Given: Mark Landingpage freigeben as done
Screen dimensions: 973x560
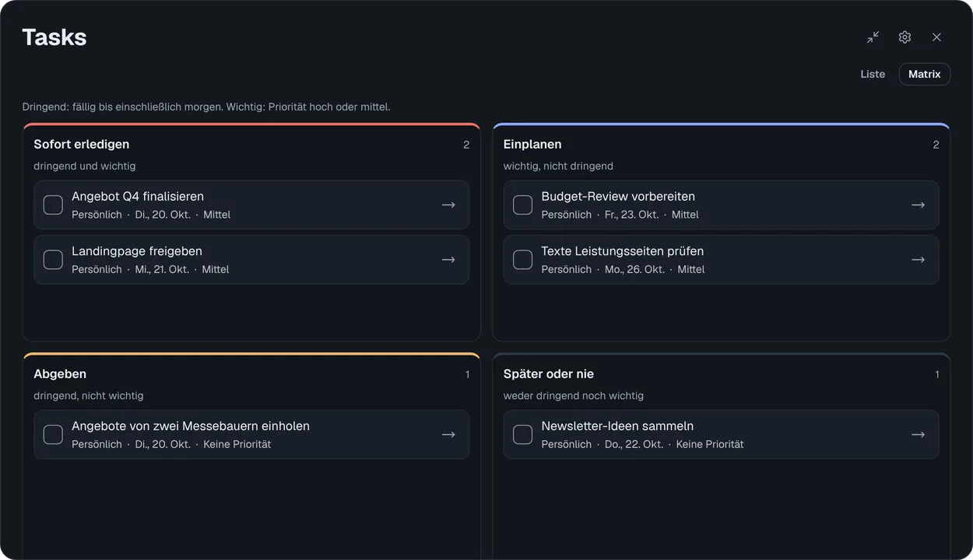Looking at the screenshot, I should click(x=53, y=260).
